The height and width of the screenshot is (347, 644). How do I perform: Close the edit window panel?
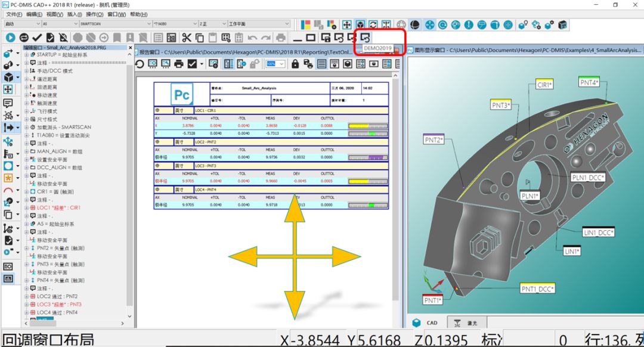(x=130, y=48)
